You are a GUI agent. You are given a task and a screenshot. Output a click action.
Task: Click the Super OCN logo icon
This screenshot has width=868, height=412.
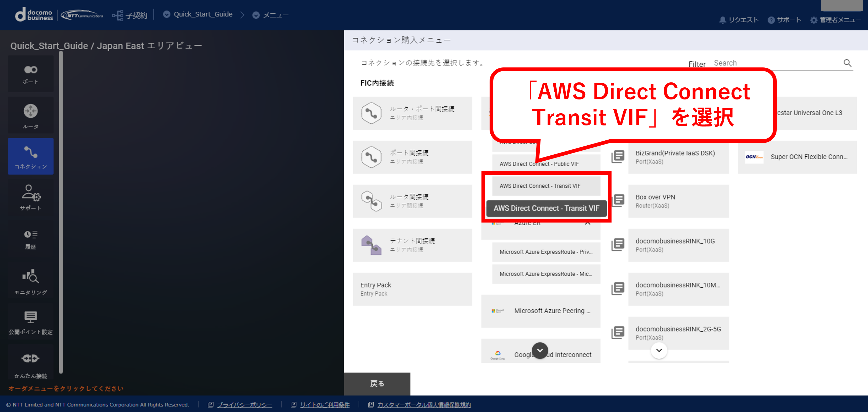[x=754, y=157]
